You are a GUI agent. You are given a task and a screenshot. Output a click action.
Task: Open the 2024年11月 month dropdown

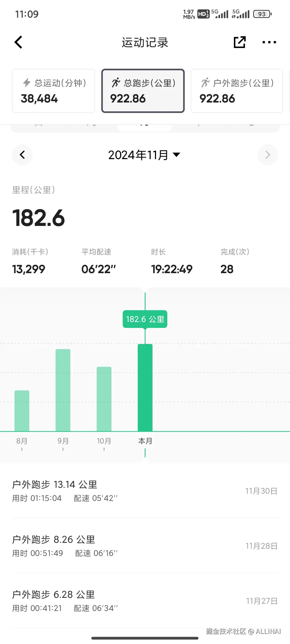click(x=144, y=155)
